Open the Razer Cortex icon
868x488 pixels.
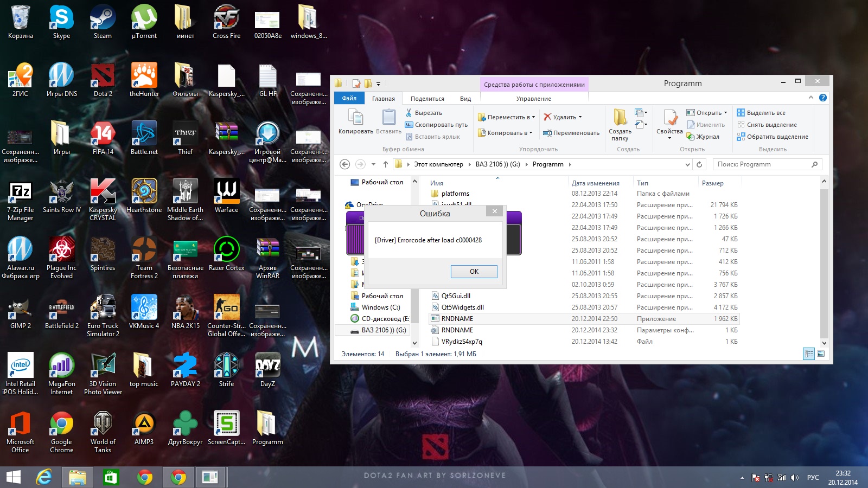point(226,254)
